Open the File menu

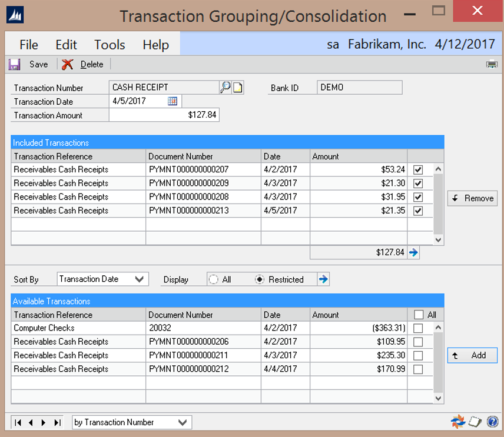click(28, 45)
